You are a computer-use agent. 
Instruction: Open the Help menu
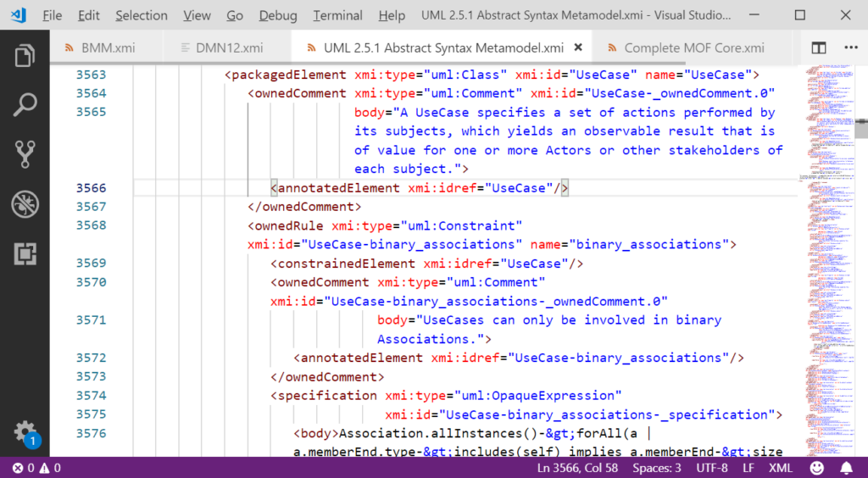point(392,15)
